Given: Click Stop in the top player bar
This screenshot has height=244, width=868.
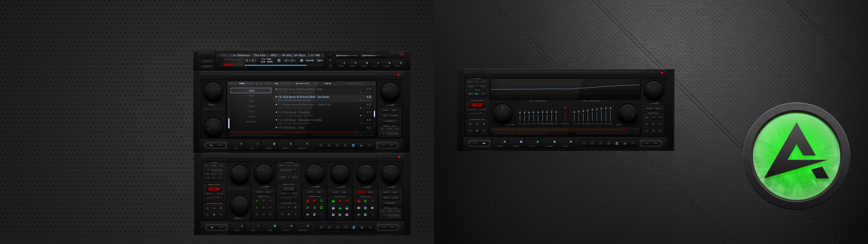Looking at the screenshot, I should click(364, 64).
